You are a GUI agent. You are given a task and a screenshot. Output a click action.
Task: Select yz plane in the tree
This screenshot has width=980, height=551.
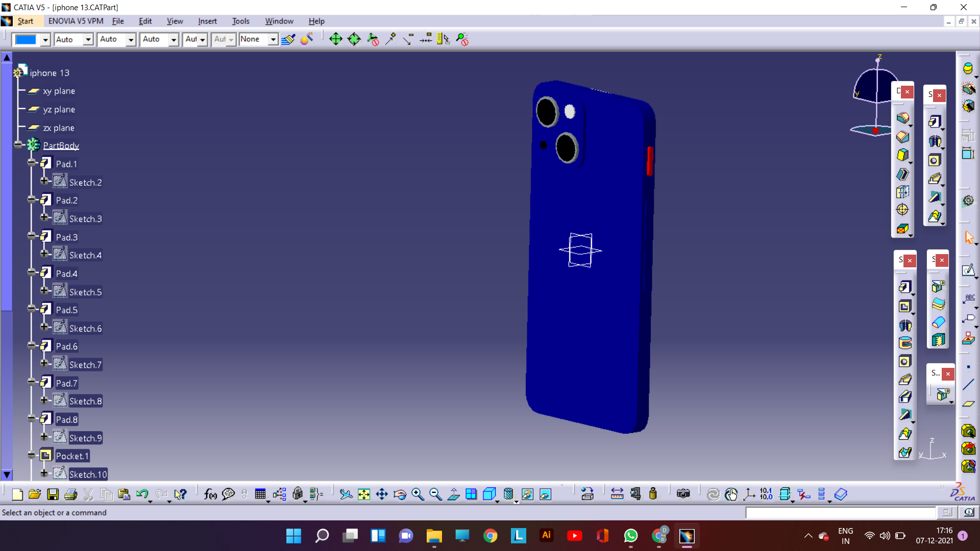(x=59, y=109)
